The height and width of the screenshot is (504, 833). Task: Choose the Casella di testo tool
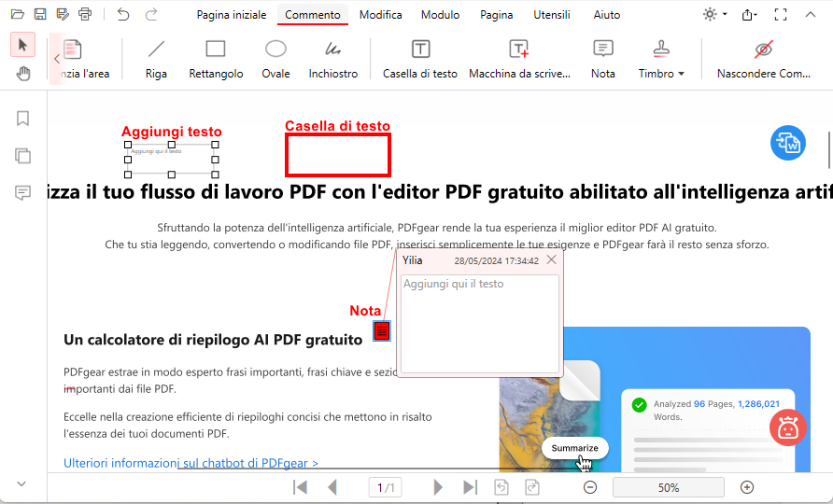tap(420, 60)
